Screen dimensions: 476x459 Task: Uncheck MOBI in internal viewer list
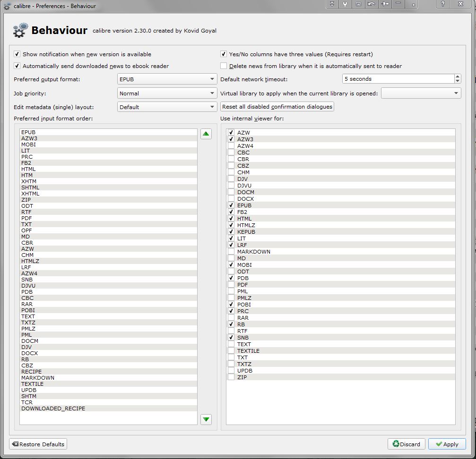click(231, 264)
